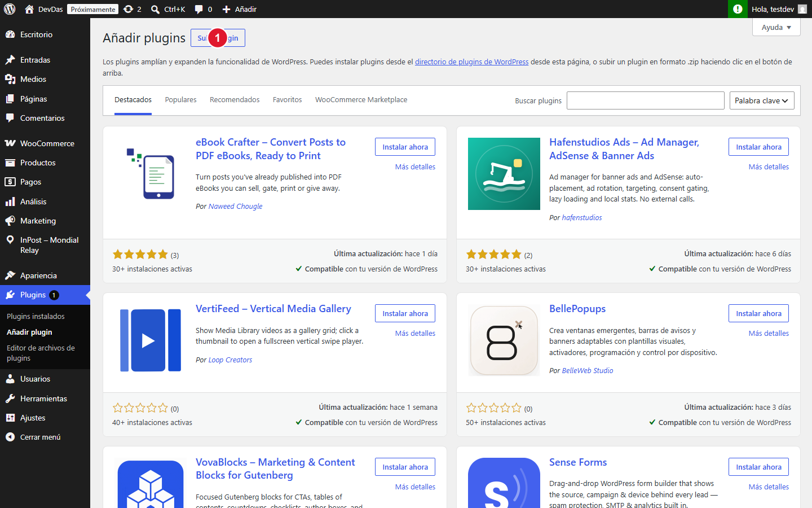812x508 pixels.
Task: Switch to the Favoritos tab
Action: tap(287, 100)
